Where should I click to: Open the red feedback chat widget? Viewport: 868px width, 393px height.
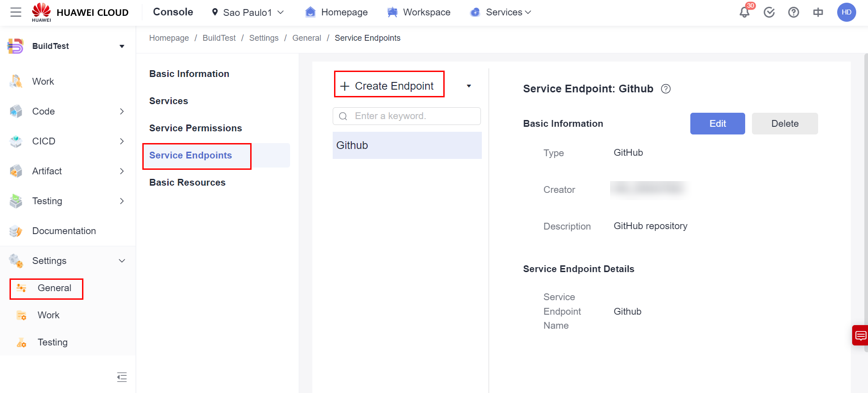click(860, 335)
